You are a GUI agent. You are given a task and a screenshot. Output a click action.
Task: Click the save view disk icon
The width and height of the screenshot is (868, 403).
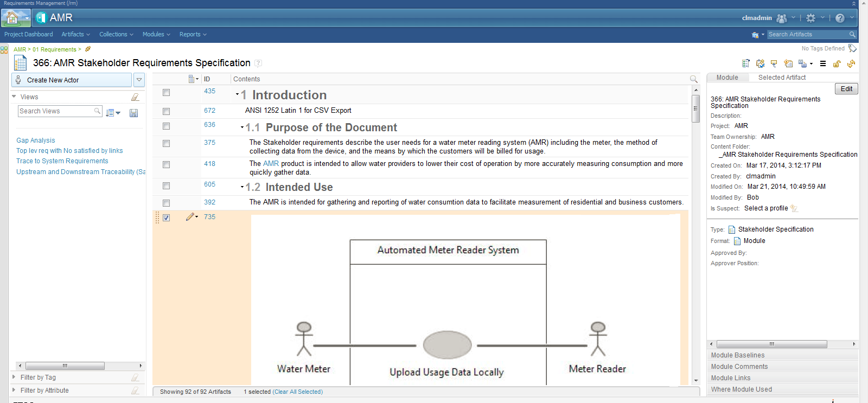point(133,113)
